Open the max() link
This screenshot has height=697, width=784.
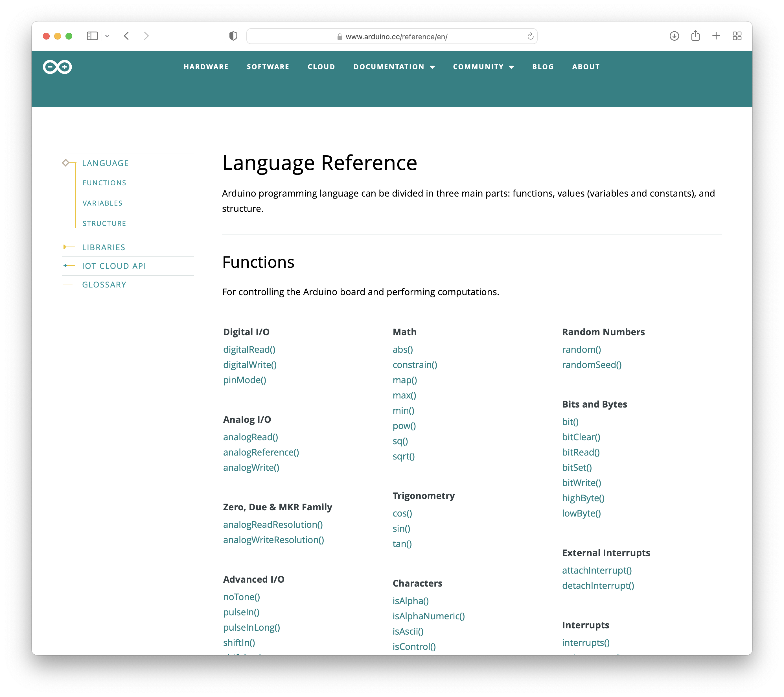click(x=404, y=395)
